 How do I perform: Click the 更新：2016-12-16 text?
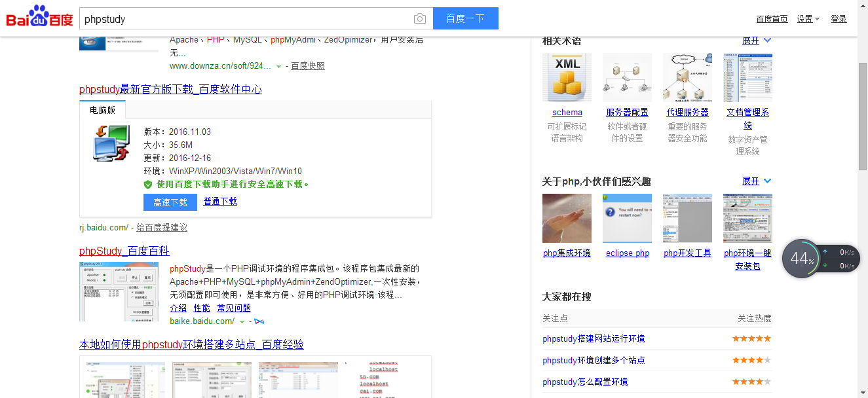178,158
